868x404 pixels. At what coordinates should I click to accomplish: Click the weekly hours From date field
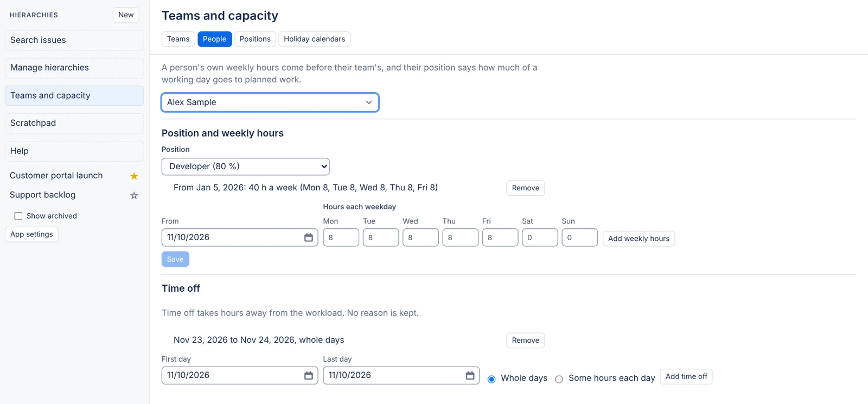(240, 238)
